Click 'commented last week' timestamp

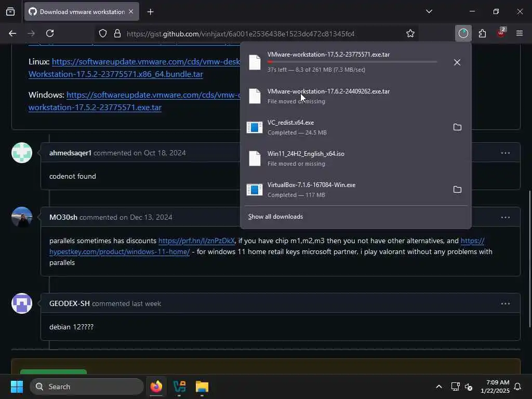[x=127, y=303]
